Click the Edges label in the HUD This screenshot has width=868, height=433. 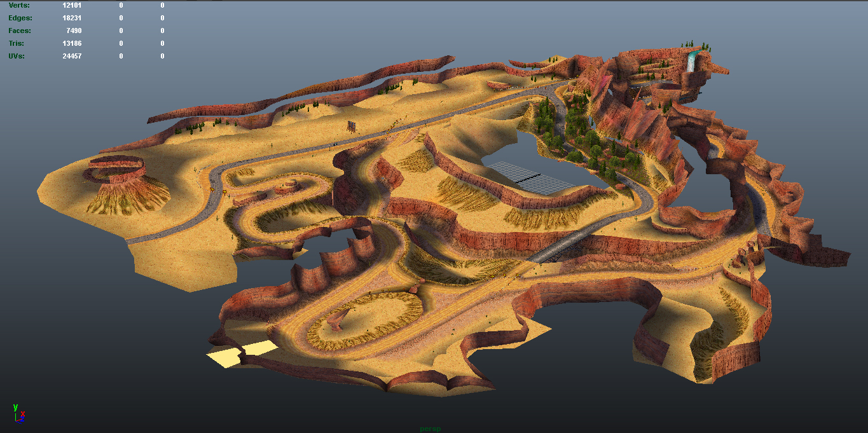pos(20,18)
